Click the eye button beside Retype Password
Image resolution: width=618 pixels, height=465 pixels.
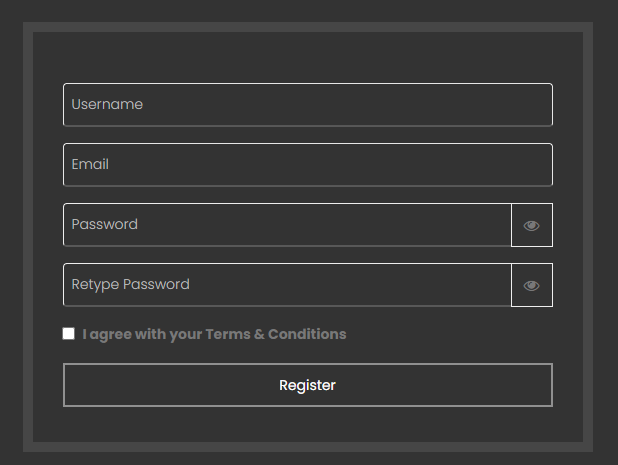[532, 285]
